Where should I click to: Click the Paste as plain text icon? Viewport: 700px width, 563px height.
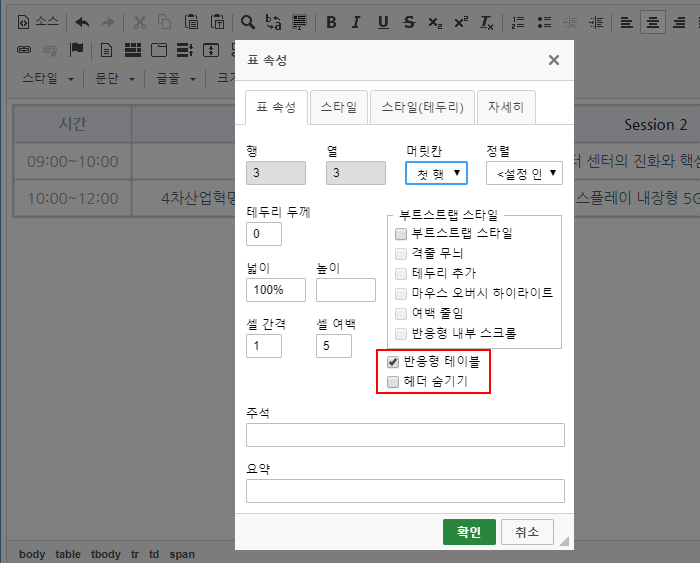click(x=217, y=22)
